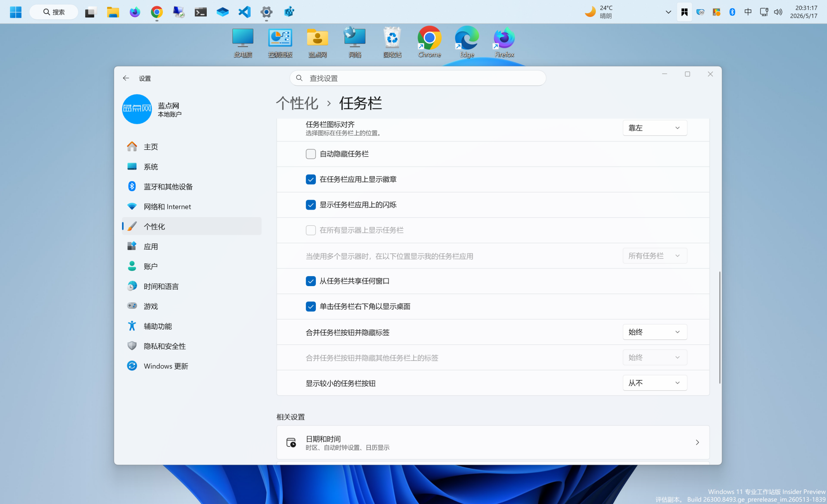This screenshot has width=827, height=504.
Task: Open 网络和 Internet settings category
Action: coord(191,206)
